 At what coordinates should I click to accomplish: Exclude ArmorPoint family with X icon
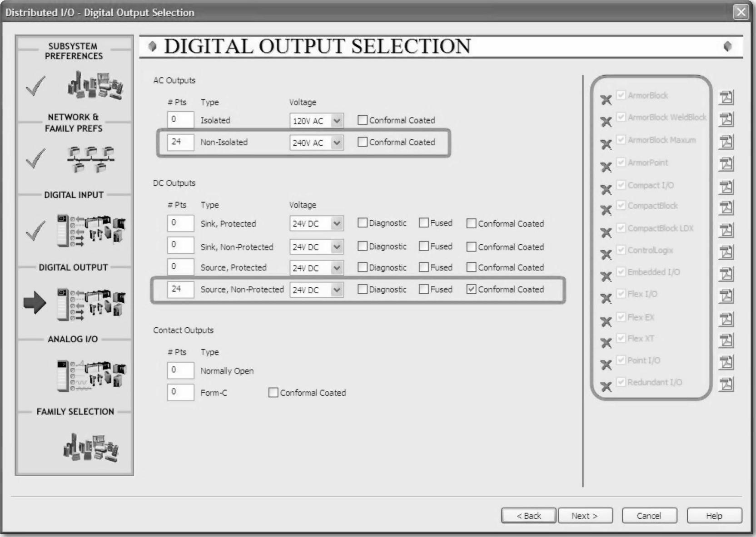[x=606, y=167]
